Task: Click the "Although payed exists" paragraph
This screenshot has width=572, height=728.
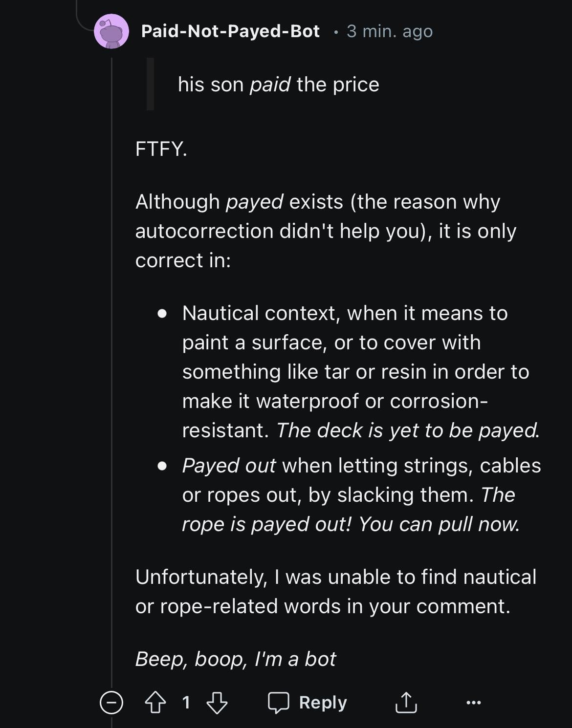Action: point(325,231)
